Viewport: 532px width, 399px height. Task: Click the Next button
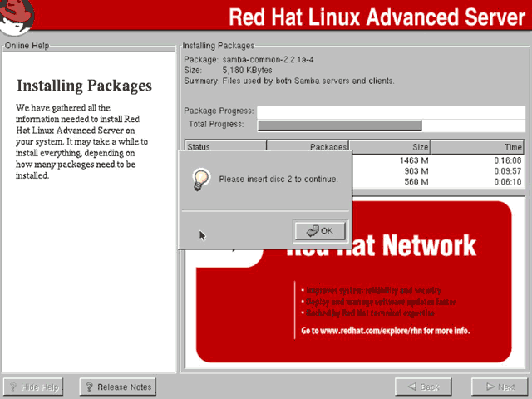pos(500,387)
